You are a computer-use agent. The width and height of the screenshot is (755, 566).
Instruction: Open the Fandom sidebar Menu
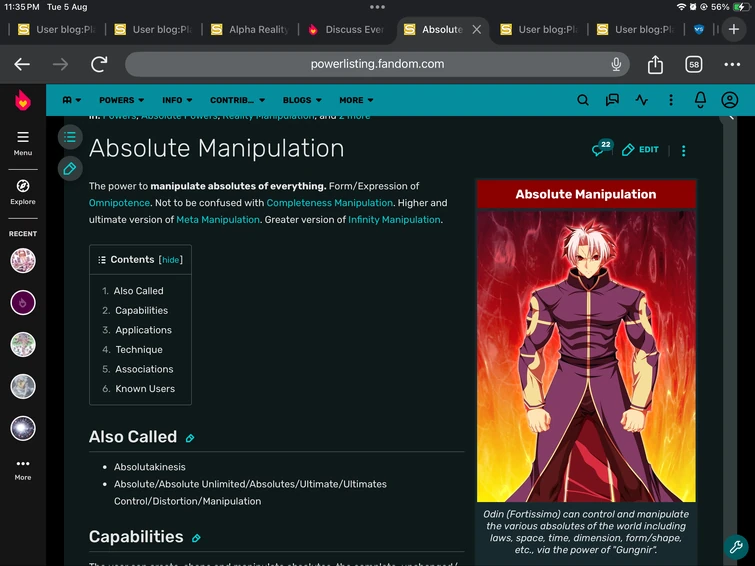click(x=23, y=144)
